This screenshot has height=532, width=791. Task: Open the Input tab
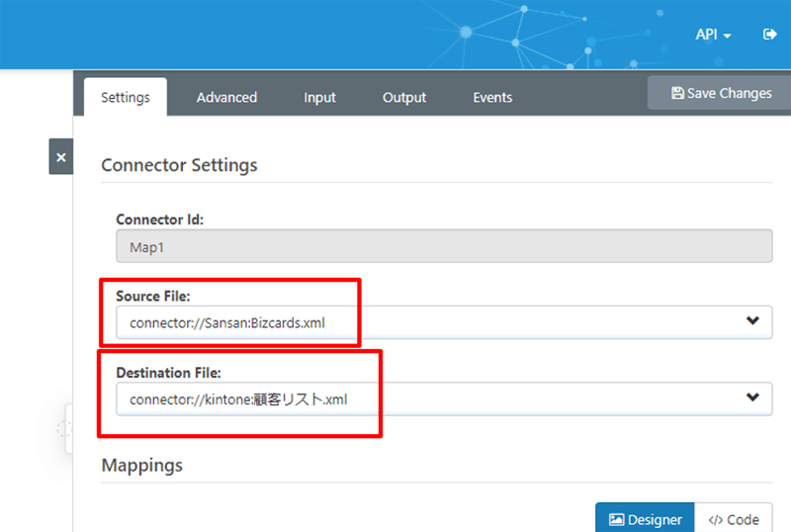click(x=319, y=98)
